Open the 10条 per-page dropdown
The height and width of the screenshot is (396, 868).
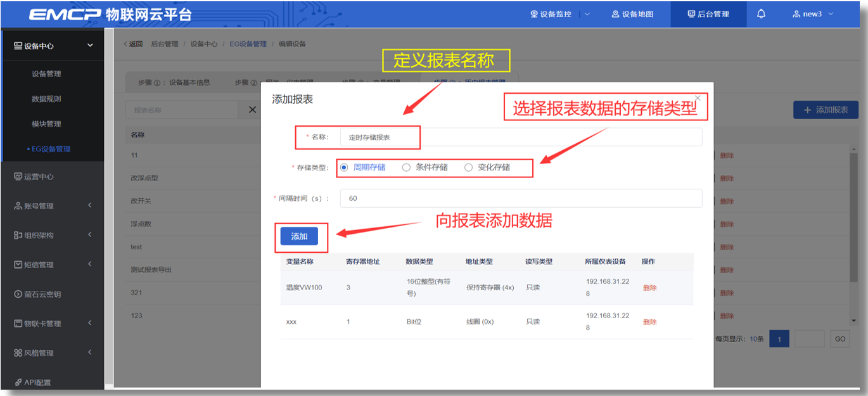(756, 339)
